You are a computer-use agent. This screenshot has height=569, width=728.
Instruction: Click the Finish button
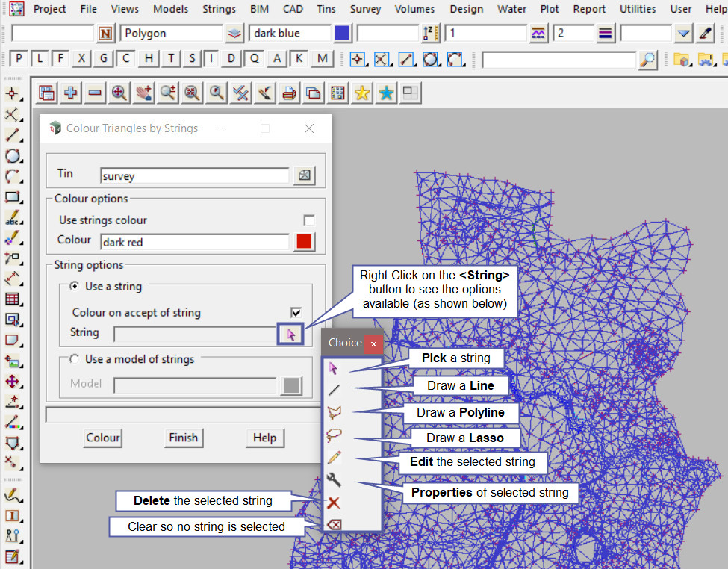tap(183, 438)
